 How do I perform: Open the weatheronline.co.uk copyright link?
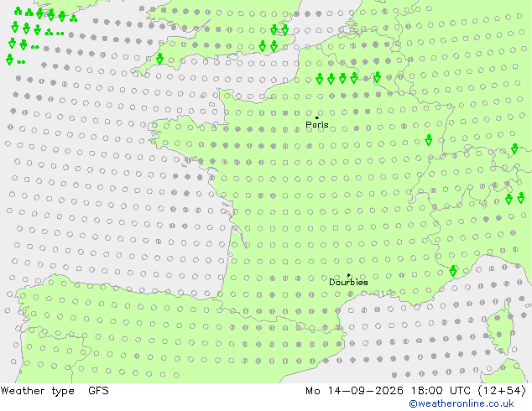pyautogui.click(x=462, y=403)
